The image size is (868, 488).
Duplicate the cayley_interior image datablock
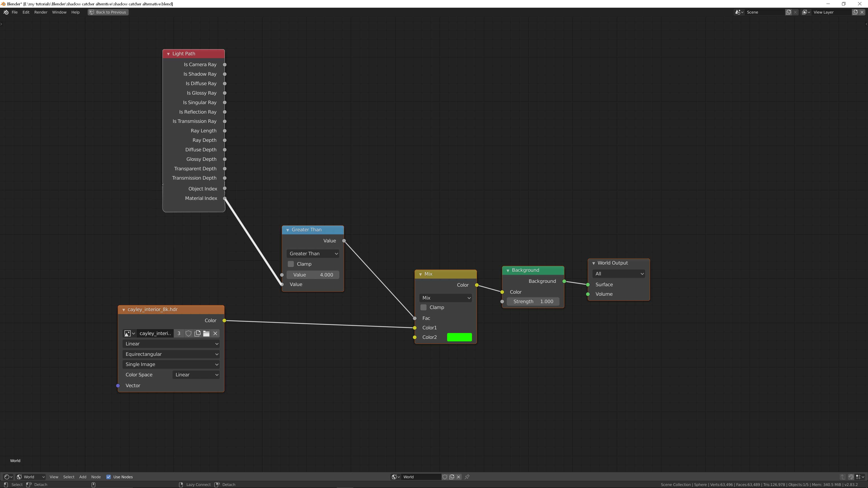[198, 333]
